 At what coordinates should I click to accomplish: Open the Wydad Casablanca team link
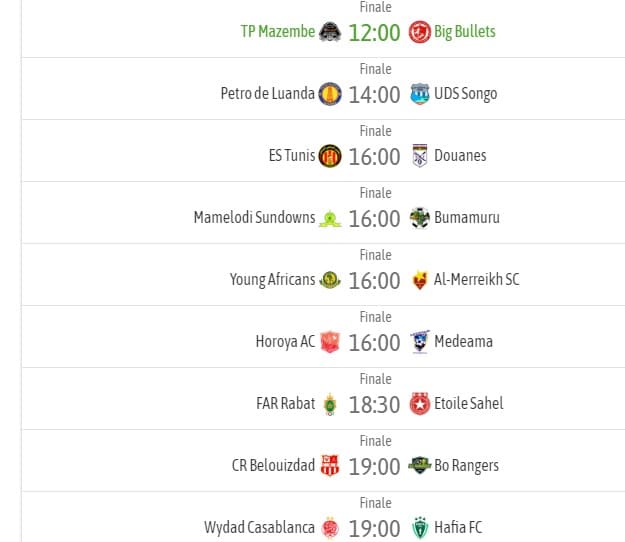click(x=259, y=528)
